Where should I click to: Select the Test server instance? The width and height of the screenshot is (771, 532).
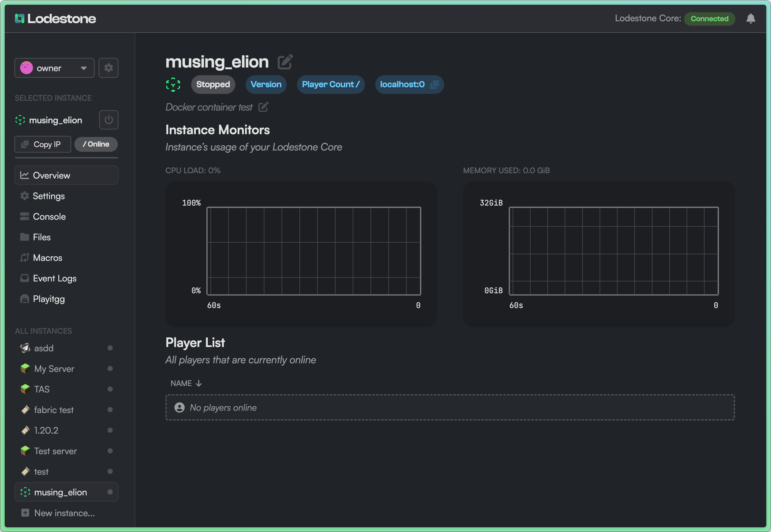click(x=66, y=451)
